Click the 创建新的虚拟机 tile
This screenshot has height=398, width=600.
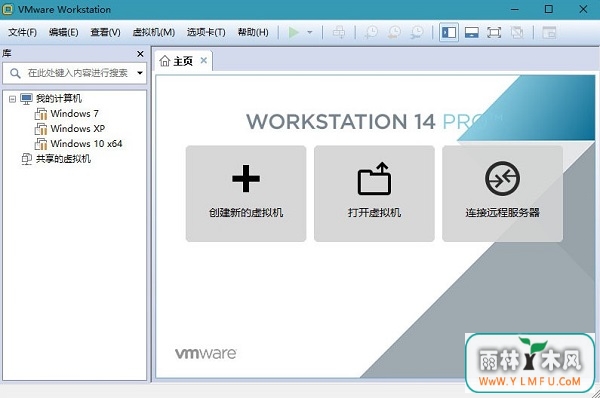pos(246,194)
